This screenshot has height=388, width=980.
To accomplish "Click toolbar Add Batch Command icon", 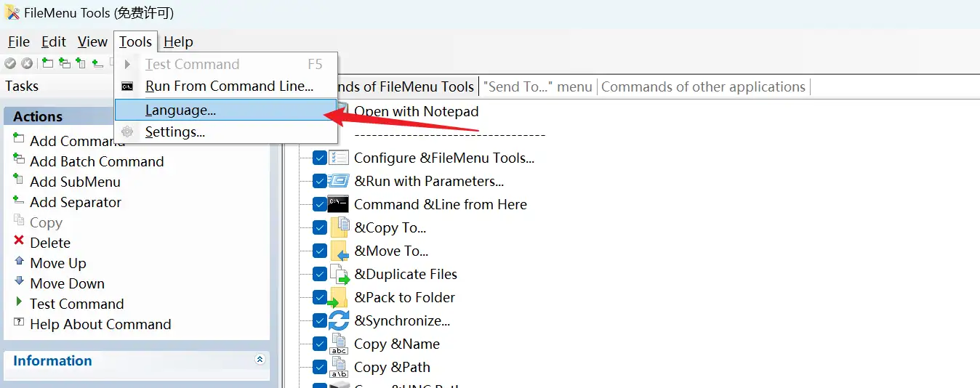I will (x=65, y=63).
